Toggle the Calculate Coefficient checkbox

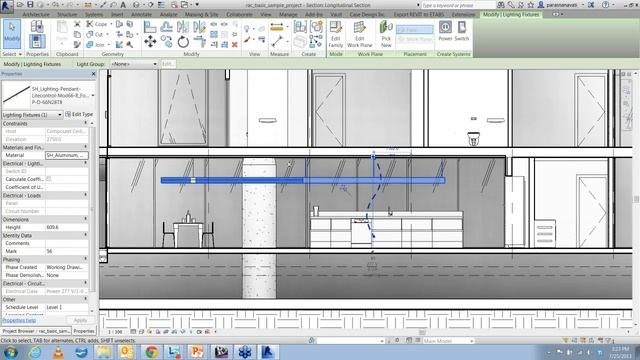(x=49, y=179)
